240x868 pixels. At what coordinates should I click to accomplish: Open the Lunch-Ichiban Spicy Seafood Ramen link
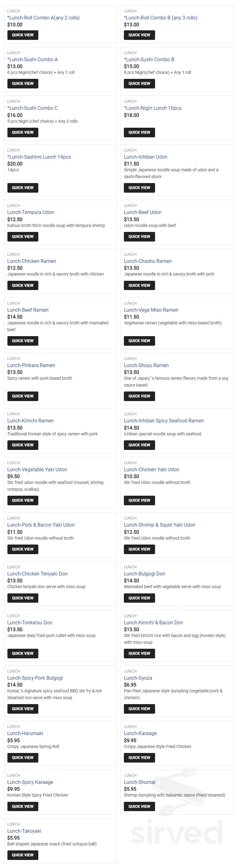[164, 421]
